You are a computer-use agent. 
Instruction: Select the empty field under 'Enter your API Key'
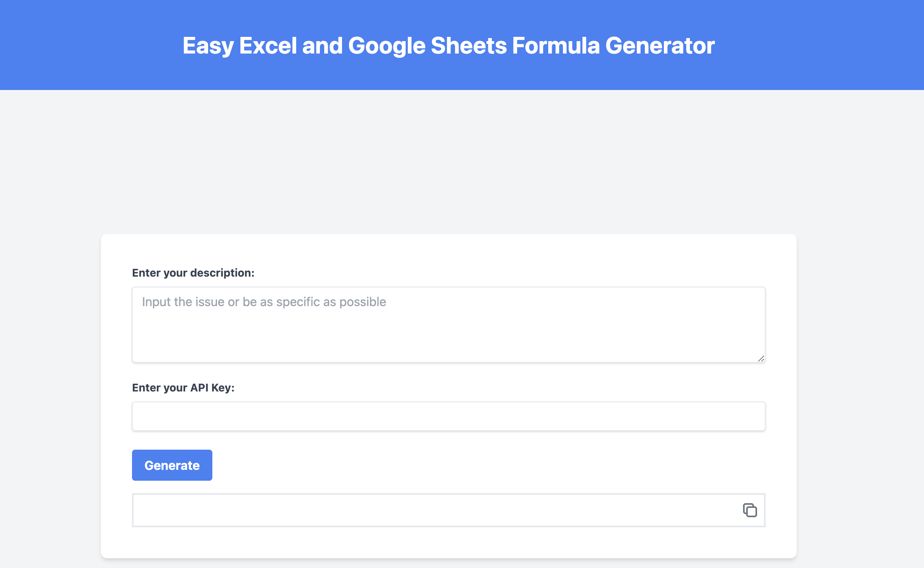click(446, 416)
